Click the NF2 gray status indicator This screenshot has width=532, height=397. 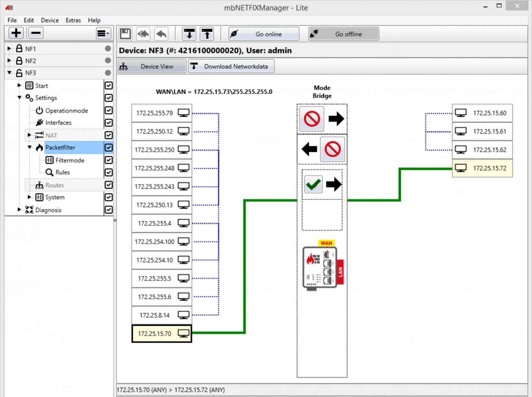click(x=108, y=60)
